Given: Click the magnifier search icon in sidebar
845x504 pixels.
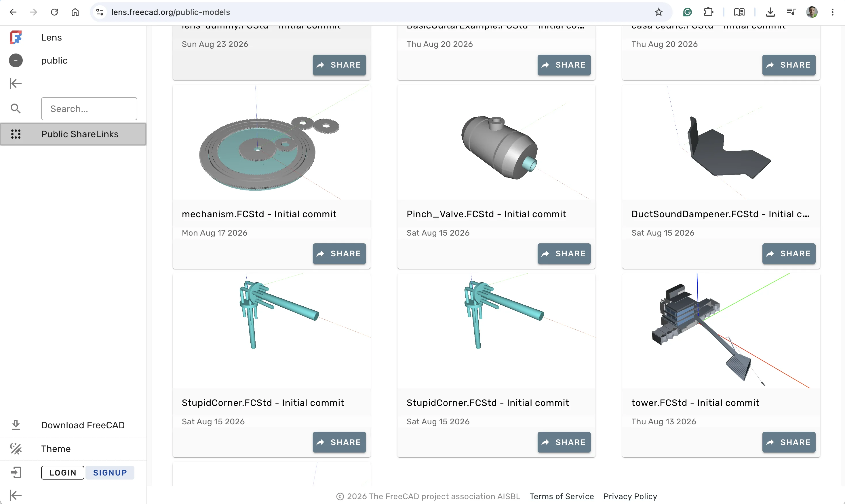Looking at the screenshot, I should coord(16,109).
